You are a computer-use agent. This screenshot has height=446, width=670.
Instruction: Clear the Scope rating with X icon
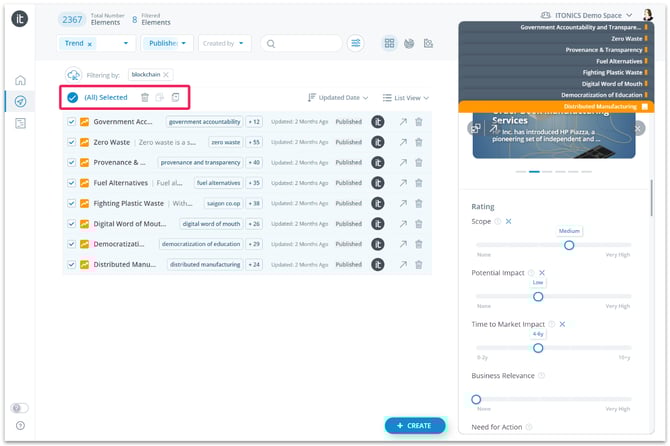click(508, 221)
